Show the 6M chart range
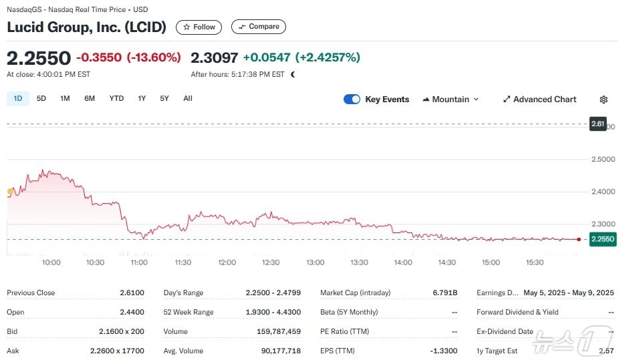 click(90, 99)
